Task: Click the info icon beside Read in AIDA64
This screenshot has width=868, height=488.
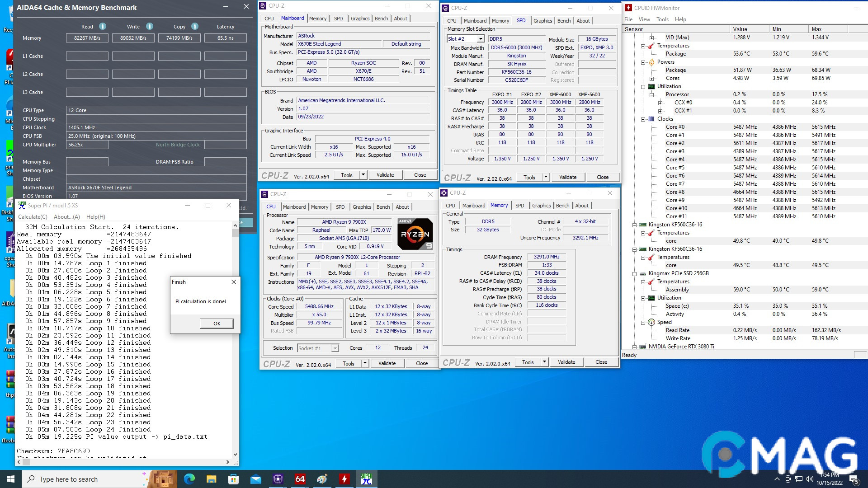Action: [x=103, y=26]
